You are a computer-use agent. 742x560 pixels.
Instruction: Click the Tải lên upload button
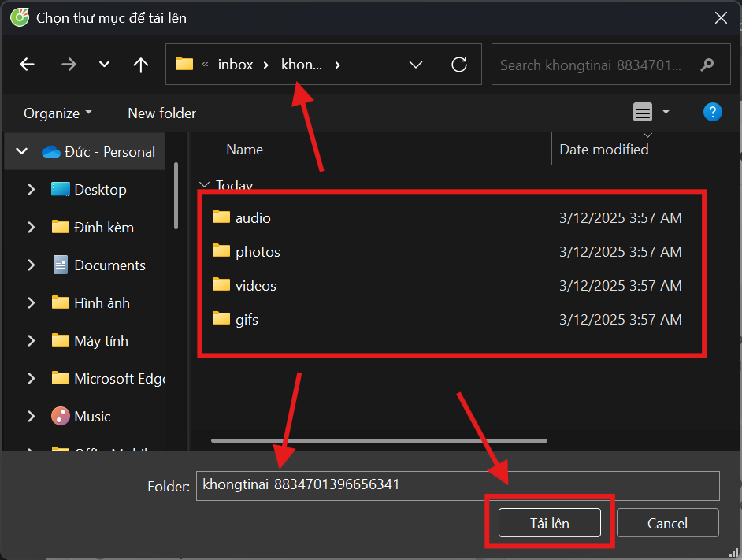549,523
